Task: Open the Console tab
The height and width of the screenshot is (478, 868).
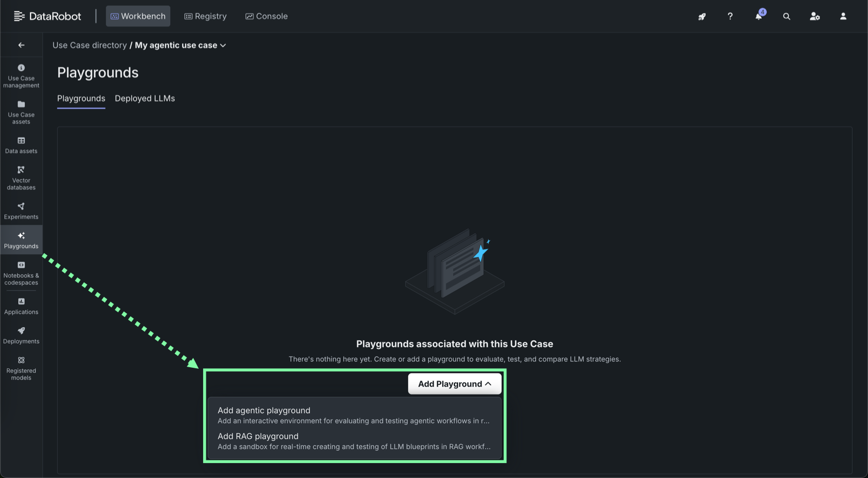Action: (x=266, y=17)
